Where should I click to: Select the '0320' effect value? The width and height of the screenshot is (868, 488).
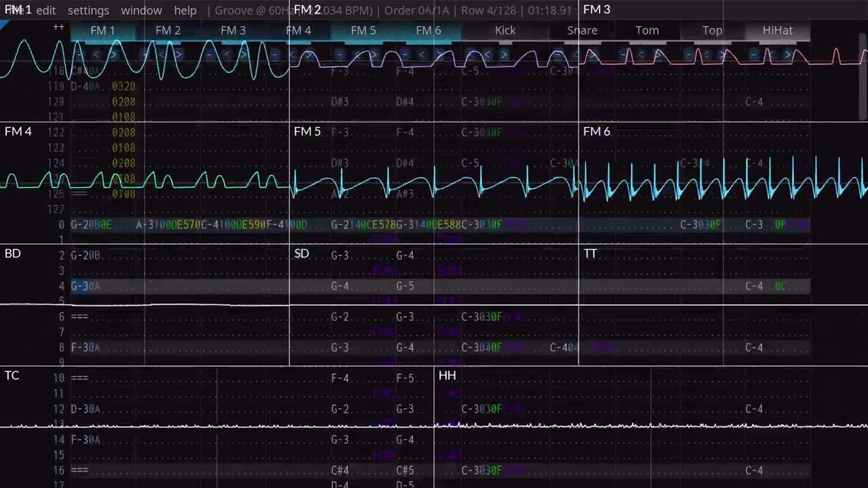[x=123, y=86]
